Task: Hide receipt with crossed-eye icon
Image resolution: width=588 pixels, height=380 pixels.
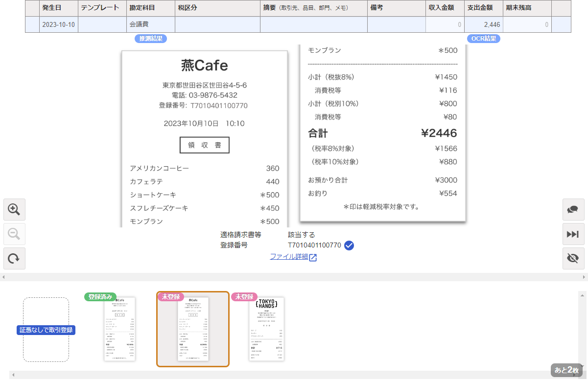Action: [573, 258]
